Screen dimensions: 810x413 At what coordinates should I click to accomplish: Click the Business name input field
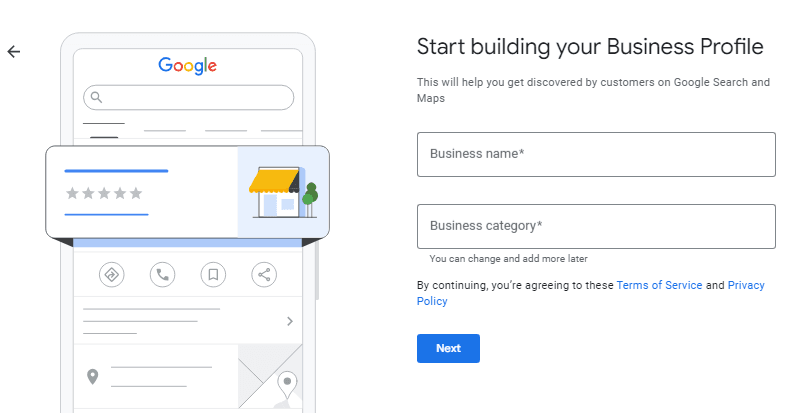click(x=596, y=155)
